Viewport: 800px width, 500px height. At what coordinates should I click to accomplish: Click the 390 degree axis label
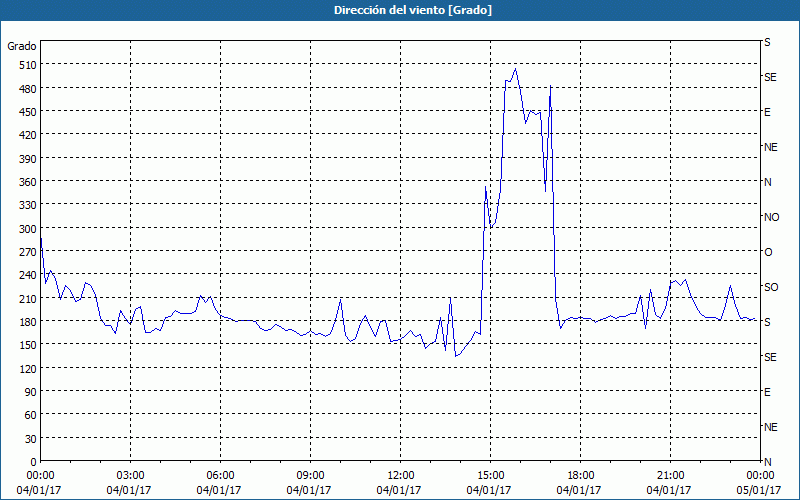[28, 159]
